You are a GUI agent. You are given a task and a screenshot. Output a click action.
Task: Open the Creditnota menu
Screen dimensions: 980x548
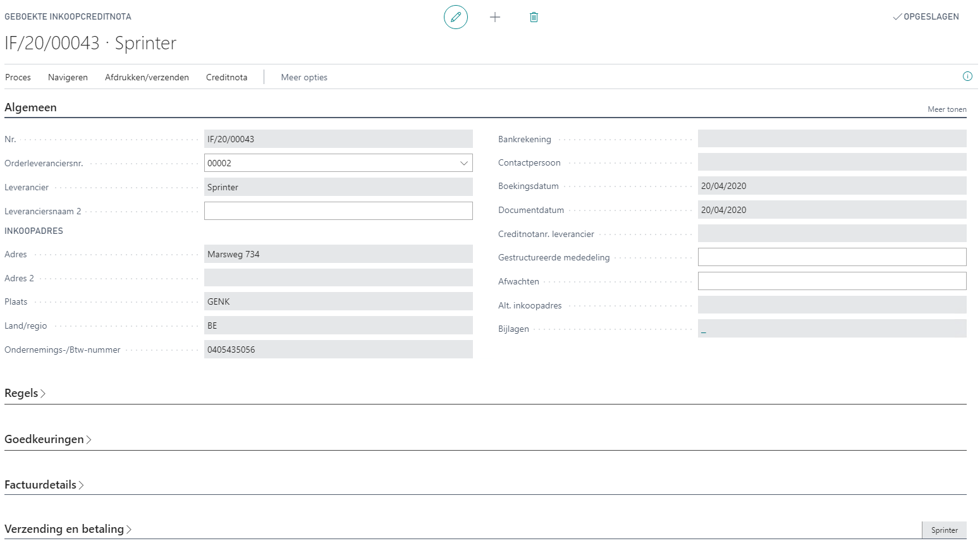pos(226,77)
